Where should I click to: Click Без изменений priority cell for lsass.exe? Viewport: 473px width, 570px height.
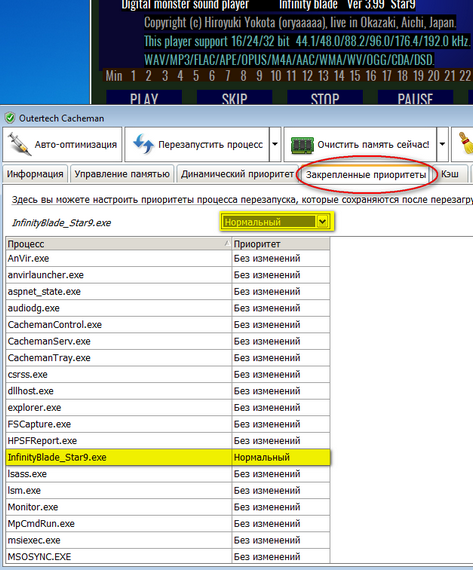coord(281,474)
